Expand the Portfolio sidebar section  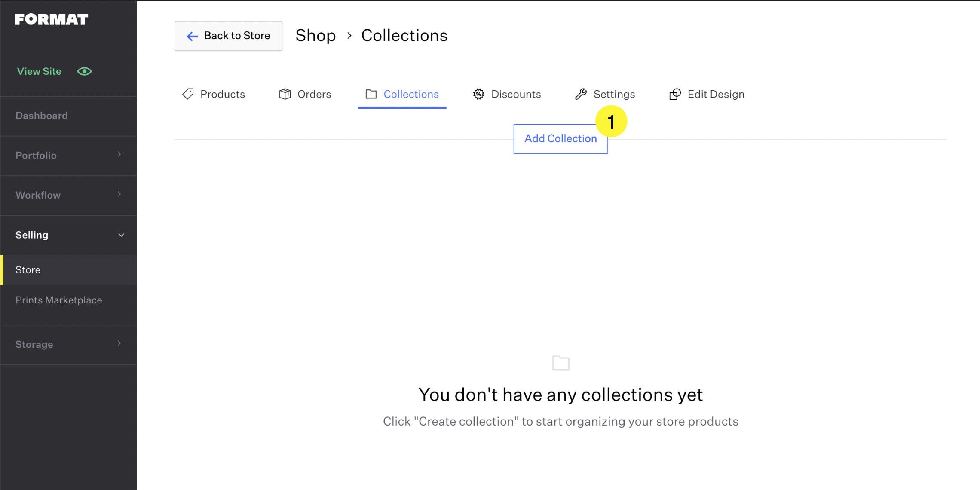69,156
